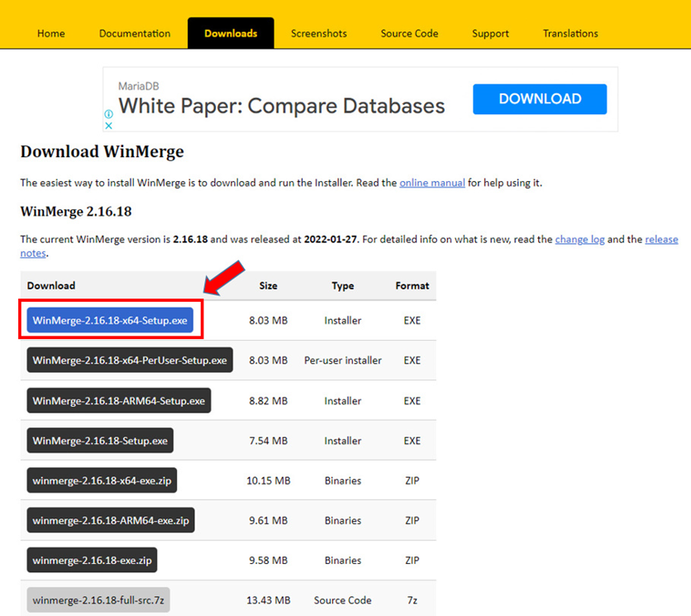The height and width of the screenshot is (616, 691).
Task: Download WinMerge-2.16.18-Setup.exe 32-bit installer
Action: pos(100,441)
